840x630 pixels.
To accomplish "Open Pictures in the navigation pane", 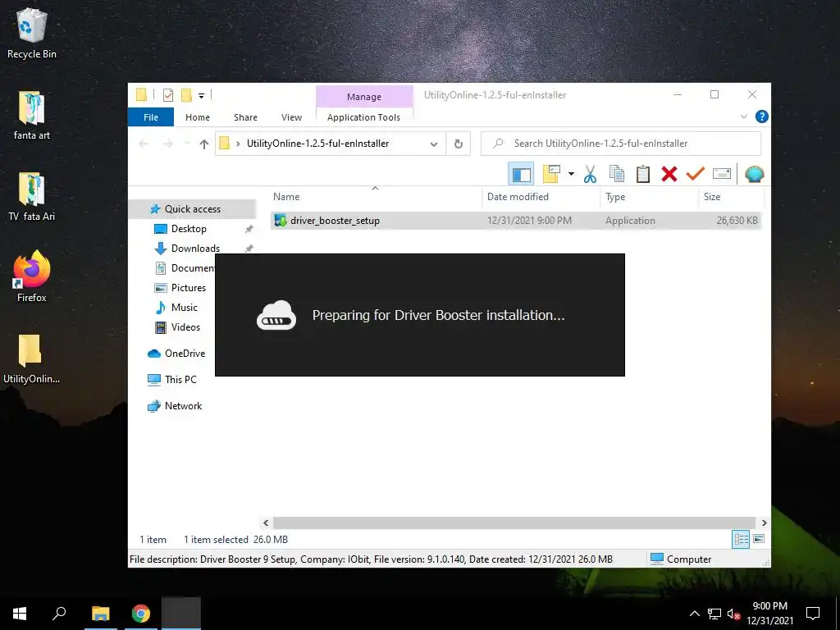I will pos(189,288).
